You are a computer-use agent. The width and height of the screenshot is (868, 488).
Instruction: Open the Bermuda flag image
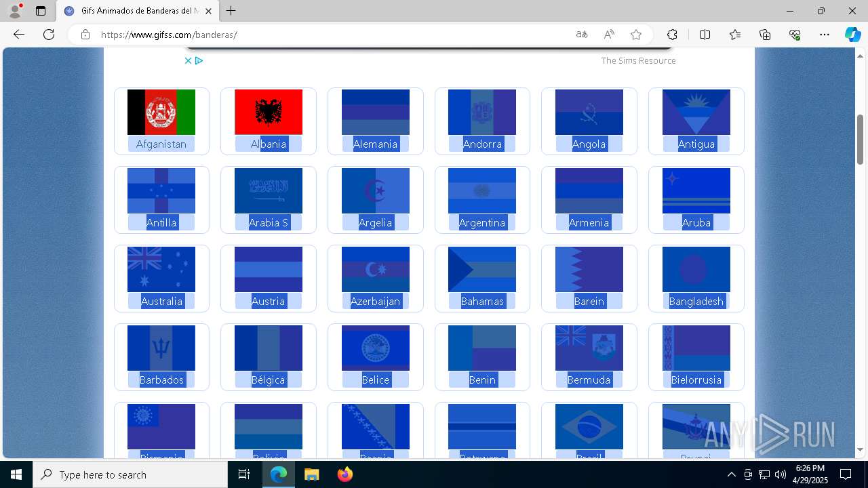pyautogui.click(x=589, y=348)
